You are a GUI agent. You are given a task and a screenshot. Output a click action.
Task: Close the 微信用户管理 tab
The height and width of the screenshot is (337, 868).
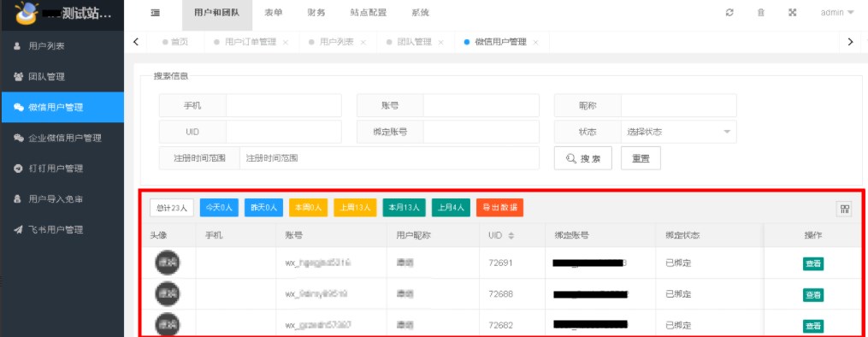click(x=535, y=42)
